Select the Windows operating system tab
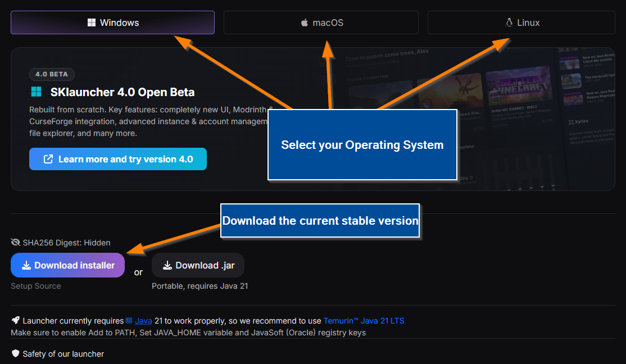Image resolution: width=626 pixels, height=364 pixels. pos(112,22)
